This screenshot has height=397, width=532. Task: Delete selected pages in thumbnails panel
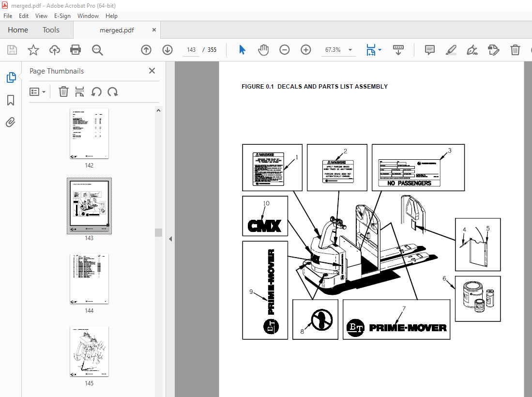pos(63,92)
